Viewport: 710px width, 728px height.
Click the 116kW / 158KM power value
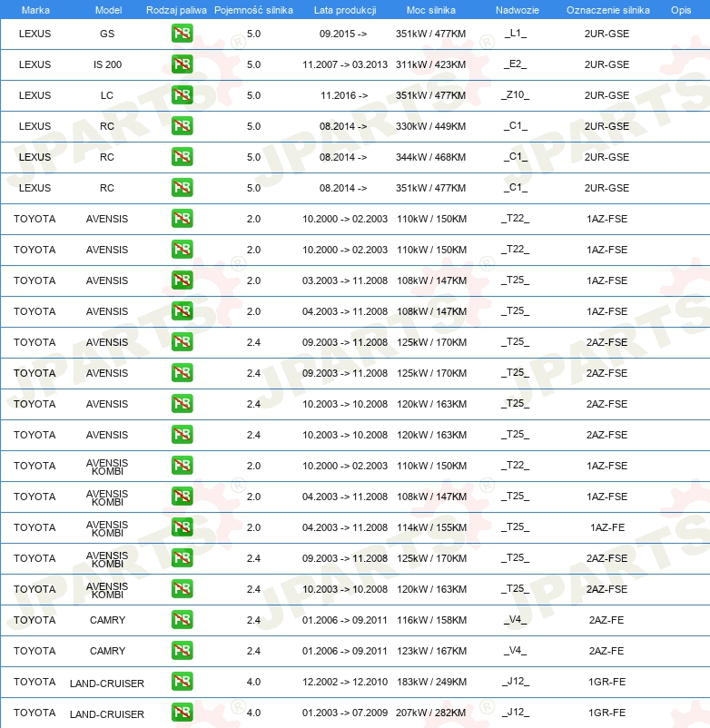coord(431,620)
